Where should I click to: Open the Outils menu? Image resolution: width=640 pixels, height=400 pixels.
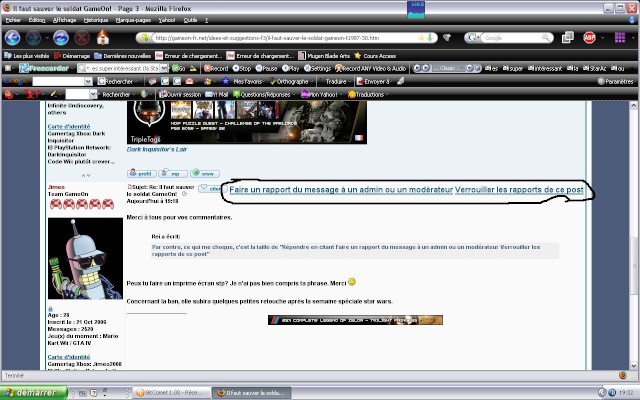[x=190, y=20]
